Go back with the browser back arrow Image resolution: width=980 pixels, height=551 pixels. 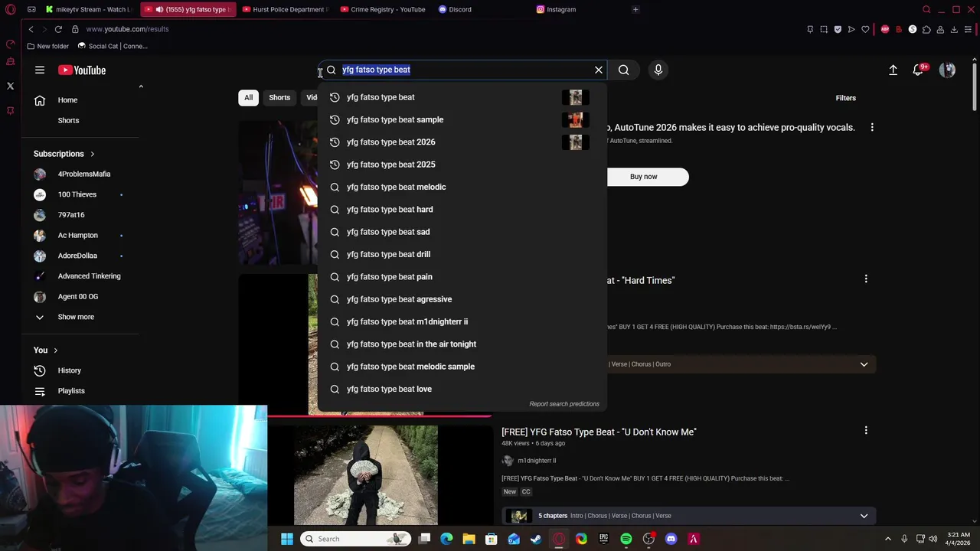point(31,29)
